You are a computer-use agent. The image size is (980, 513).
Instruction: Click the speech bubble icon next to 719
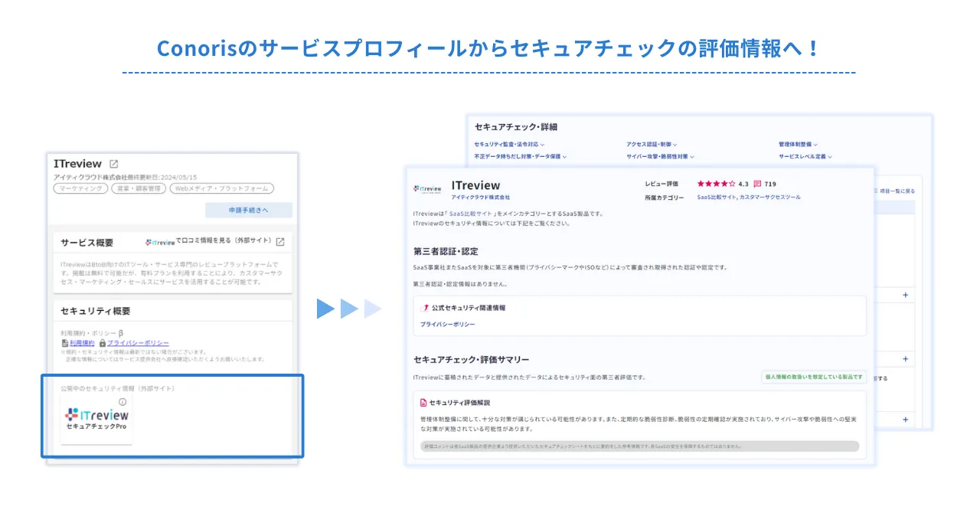(x=756, y=184)
